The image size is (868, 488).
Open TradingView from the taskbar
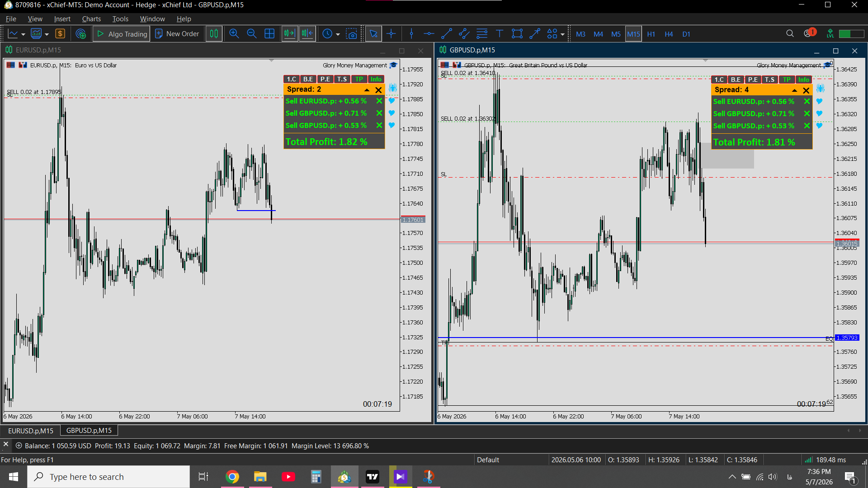373,477
